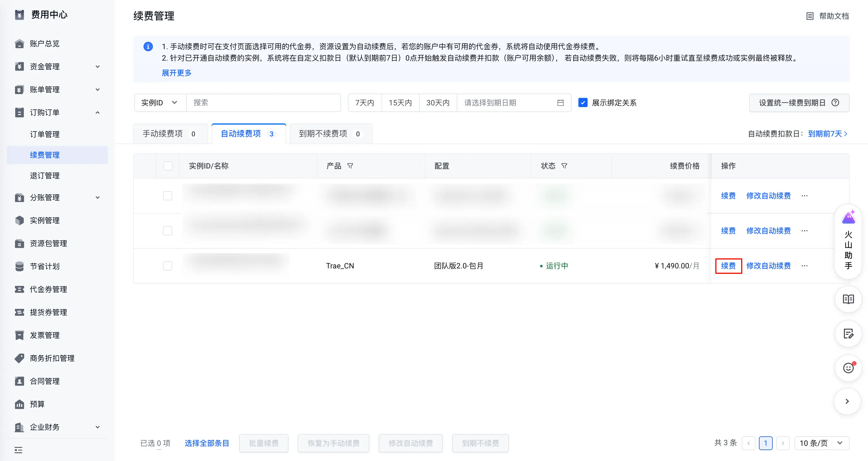868x461 pixels.
Task: Click 展开更多 to expand the notice
Action: click(x=177, y=73)
